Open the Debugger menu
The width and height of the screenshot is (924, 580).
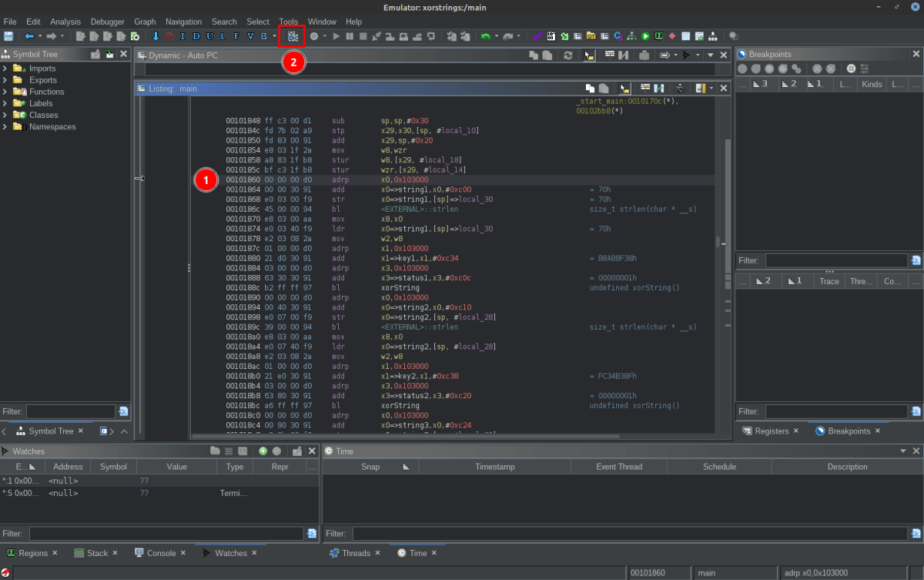coord(108,22)
